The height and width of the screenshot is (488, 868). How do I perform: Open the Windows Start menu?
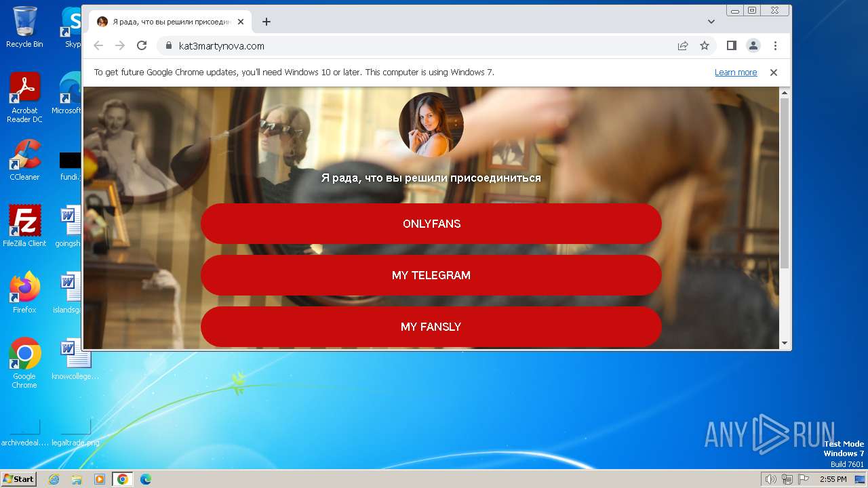[19, 479]
